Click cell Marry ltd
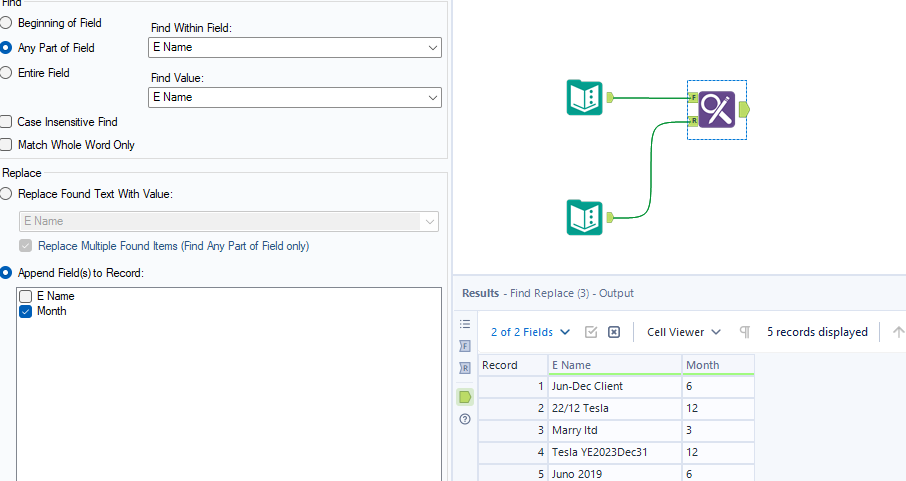Viewport: 906px width, 481px height. coord(615,430)
